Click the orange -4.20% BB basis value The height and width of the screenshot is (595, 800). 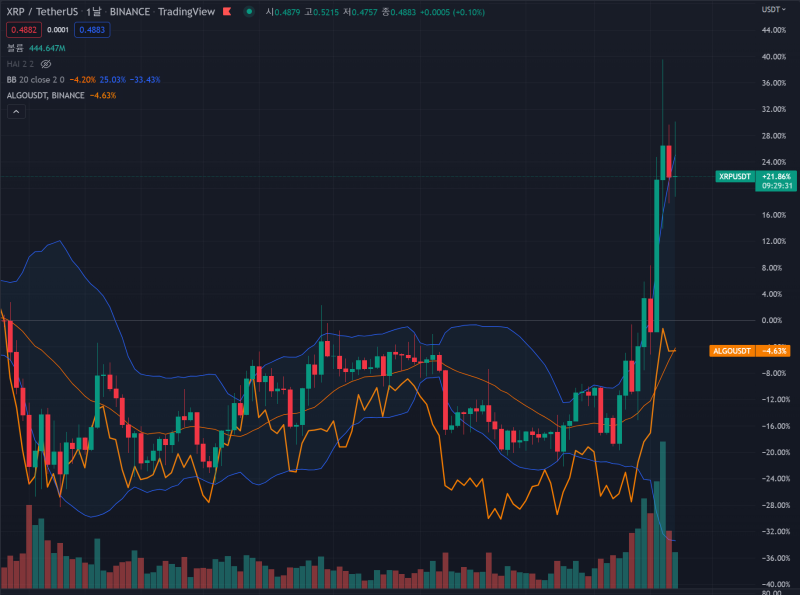[x=83, y=80]
